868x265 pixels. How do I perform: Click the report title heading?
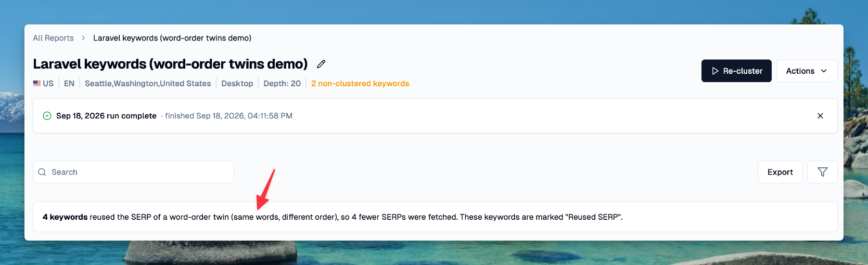click(x=170, y=64)
